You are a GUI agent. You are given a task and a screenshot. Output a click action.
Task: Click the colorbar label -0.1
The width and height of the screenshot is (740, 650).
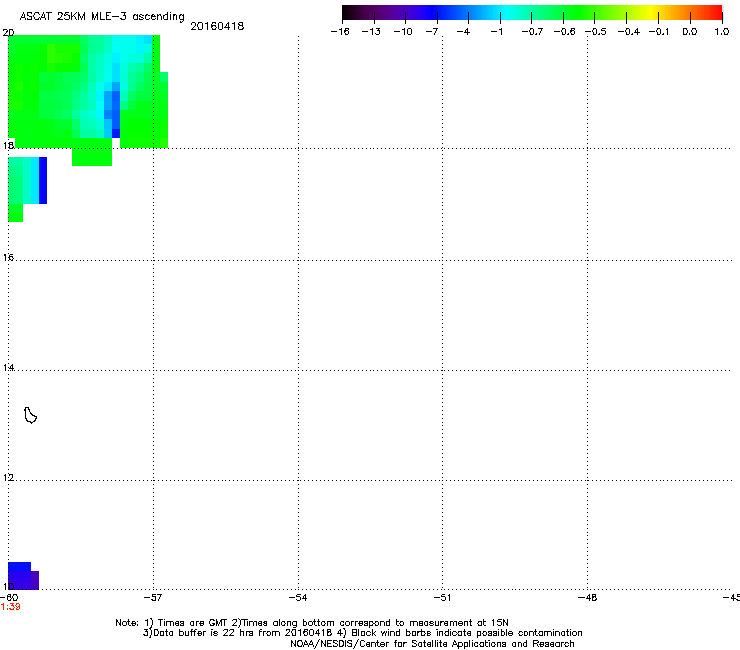point(659,32)
